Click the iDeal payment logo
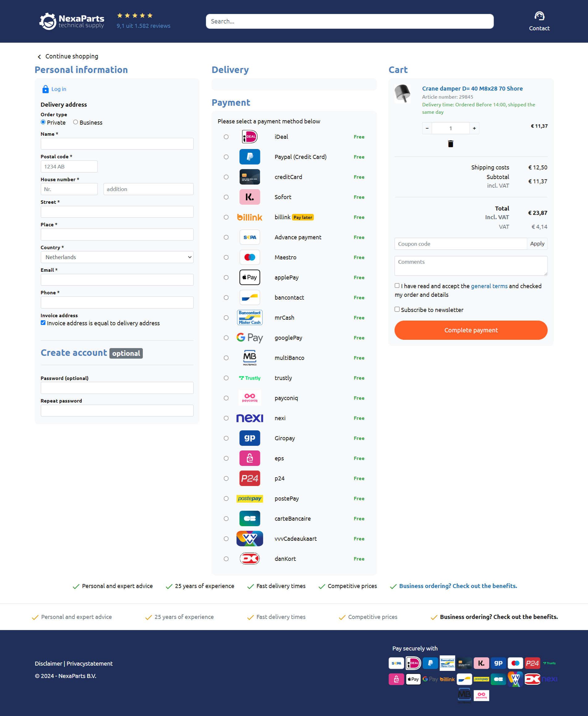Screen dimensions: 588x716 (x=249, y=137)
